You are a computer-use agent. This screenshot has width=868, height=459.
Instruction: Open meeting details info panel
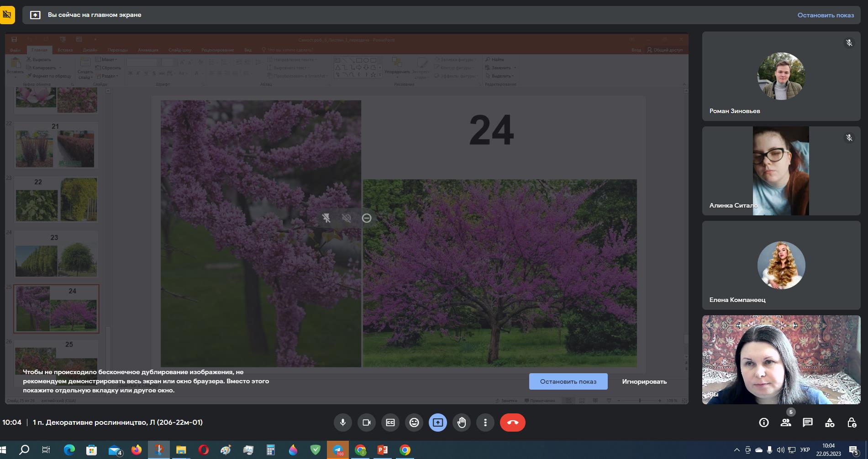tap(764, 422)
